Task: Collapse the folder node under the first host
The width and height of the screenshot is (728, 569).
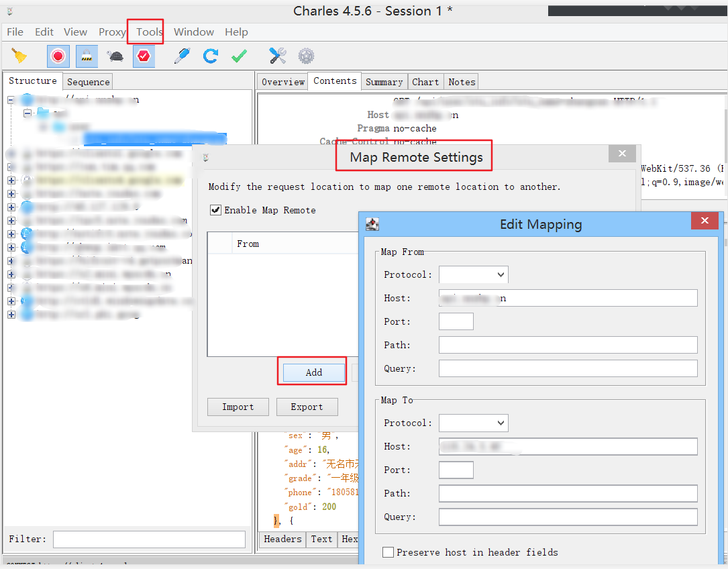Action: click(x=28, y=113)
